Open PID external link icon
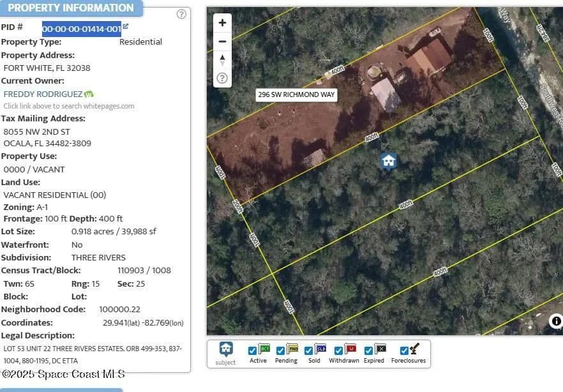The image size is (563, 392). [126, 27]
